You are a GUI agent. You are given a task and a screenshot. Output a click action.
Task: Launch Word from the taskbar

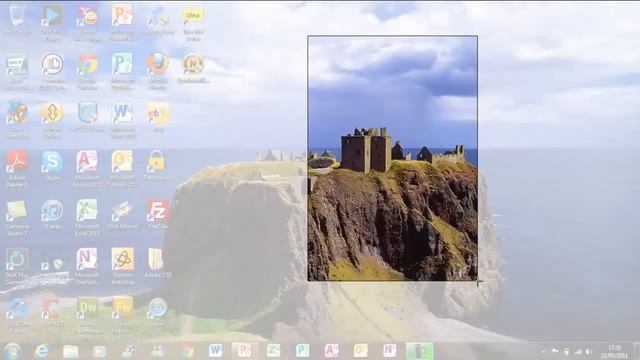coord(216,350)
